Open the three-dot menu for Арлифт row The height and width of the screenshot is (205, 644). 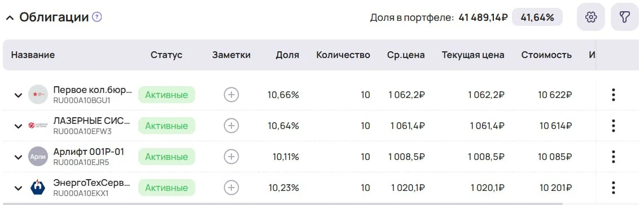click(613, 157)
